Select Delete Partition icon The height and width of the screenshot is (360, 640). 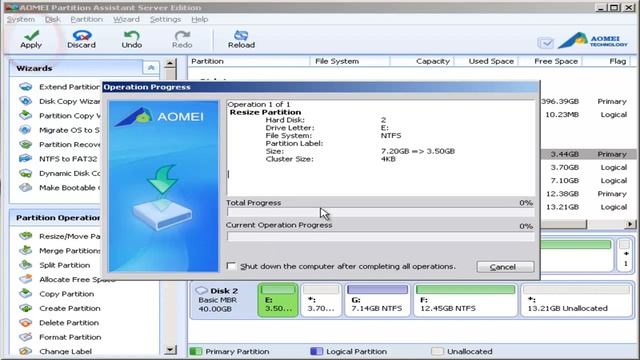pos(25,322)
